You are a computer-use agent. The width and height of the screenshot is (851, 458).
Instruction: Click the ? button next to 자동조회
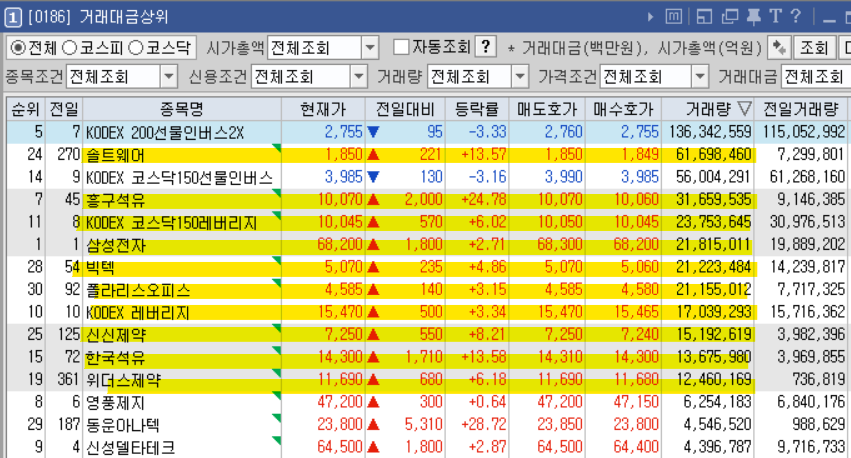click(x=486, y=47)
